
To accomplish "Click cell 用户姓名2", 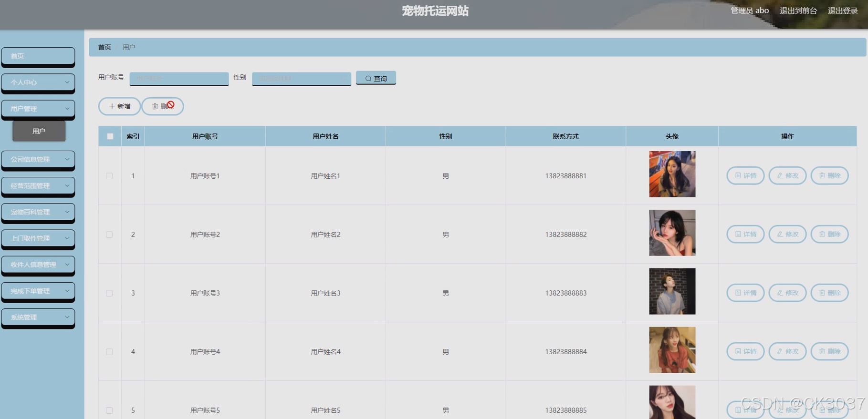I will click(x=325, y=235).
